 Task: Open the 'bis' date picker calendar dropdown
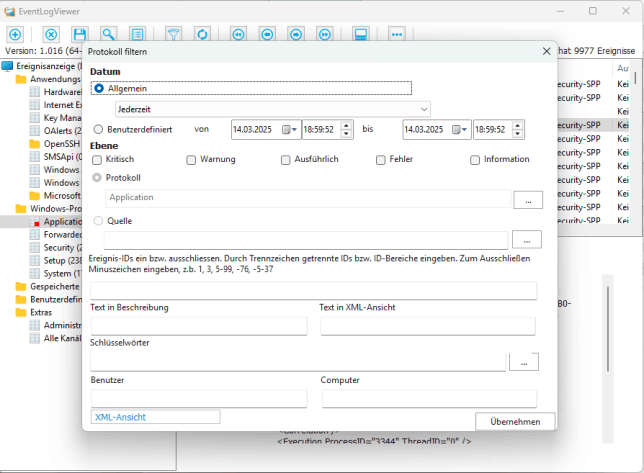[x=462, y=129]
